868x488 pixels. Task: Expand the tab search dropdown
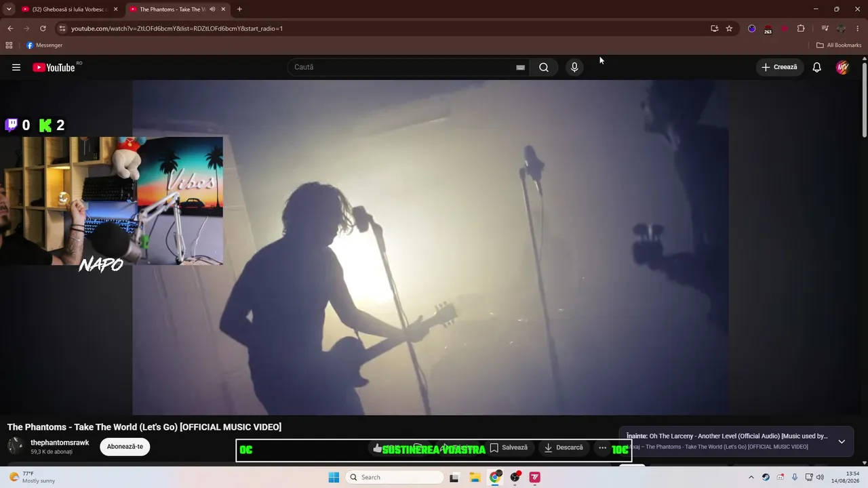(x=9, y=9)
